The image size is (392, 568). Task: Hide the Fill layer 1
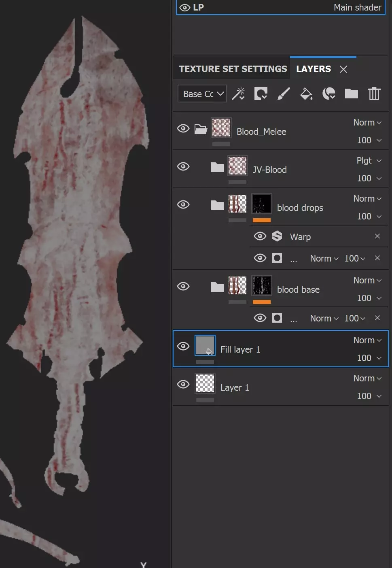pos(183,347)
